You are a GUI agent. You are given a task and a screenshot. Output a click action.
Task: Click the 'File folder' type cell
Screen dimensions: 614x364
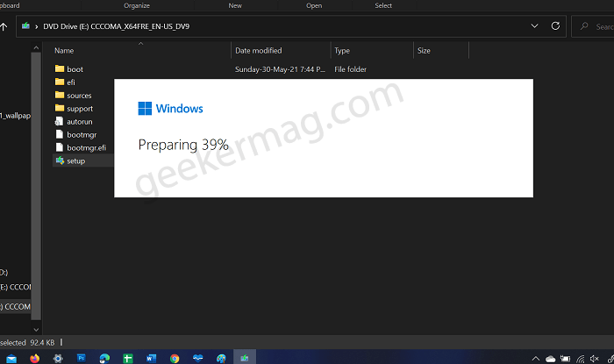click(x=350, y=69)
